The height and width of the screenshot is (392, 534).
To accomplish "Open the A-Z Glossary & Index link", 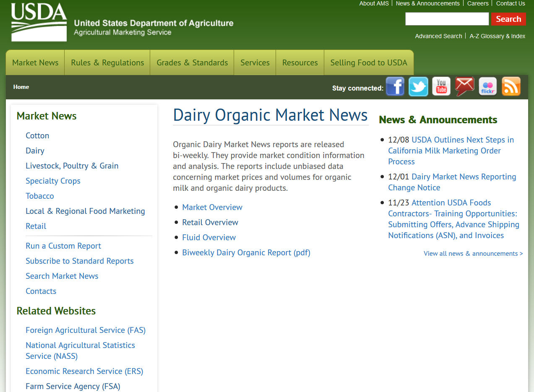I will coord(498,36).
